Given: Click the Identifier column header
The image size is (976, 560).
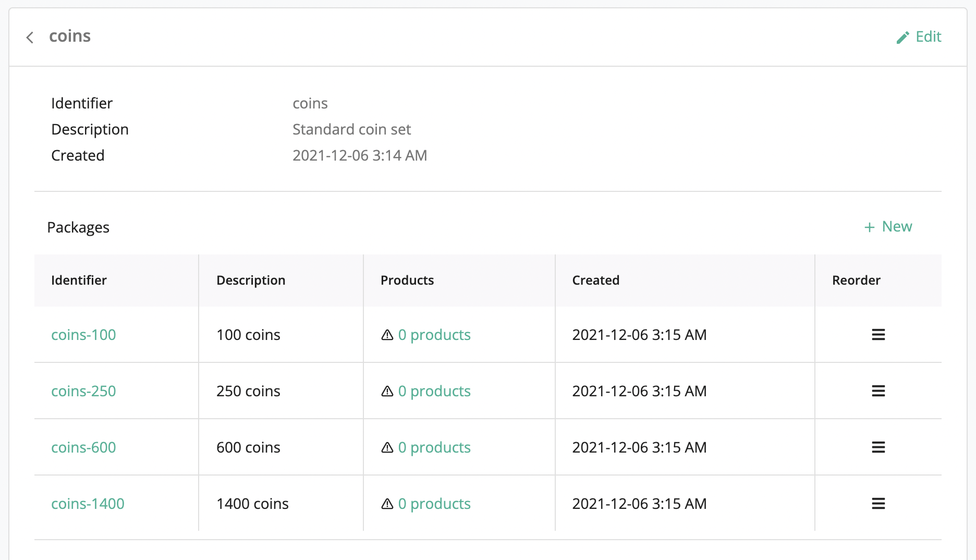Looking at the screenshot, I should pos(79,281).
